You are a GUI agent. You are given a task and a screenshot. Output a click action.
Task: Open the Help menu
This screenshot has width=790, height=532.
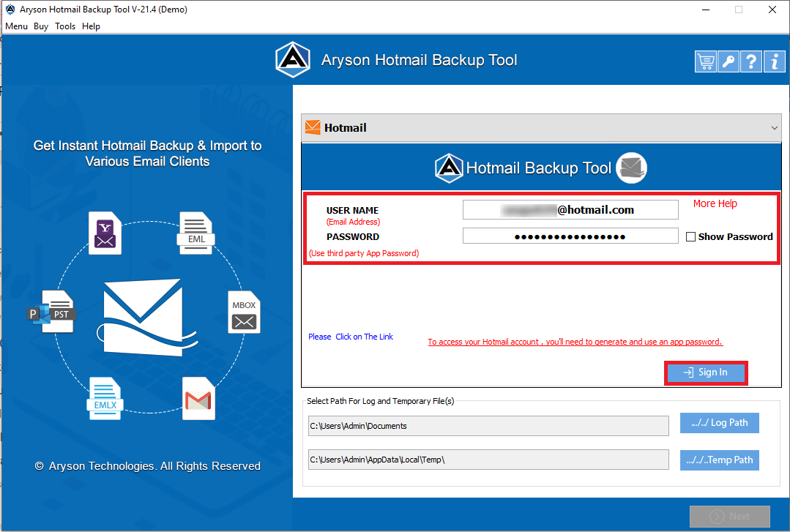(92, 26)
